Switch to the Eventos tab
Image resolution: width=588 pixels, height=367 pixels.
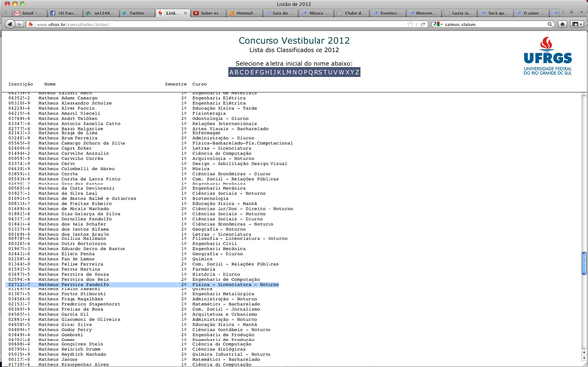388,13
